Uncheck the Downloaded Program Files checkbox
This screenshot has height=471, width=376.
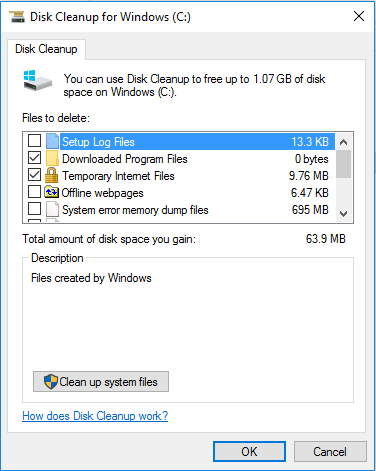pos(35,158)
